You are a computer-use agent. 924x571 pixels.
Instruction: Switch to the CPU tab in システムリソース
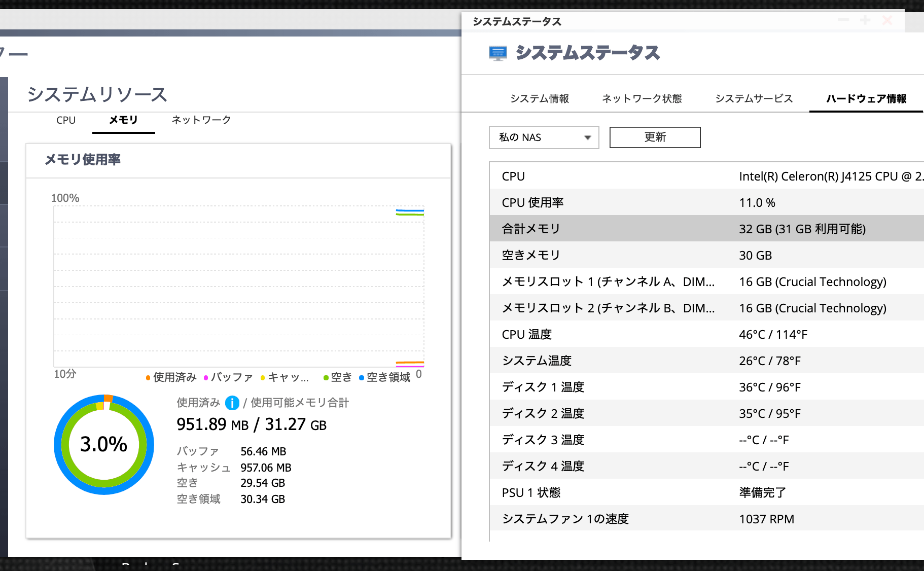point(66,120)
